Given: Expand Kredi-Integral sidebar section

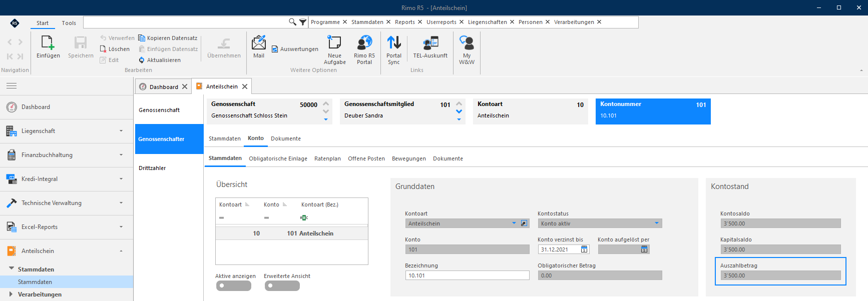Looking at the screenshot, I should tap(121, 179).
